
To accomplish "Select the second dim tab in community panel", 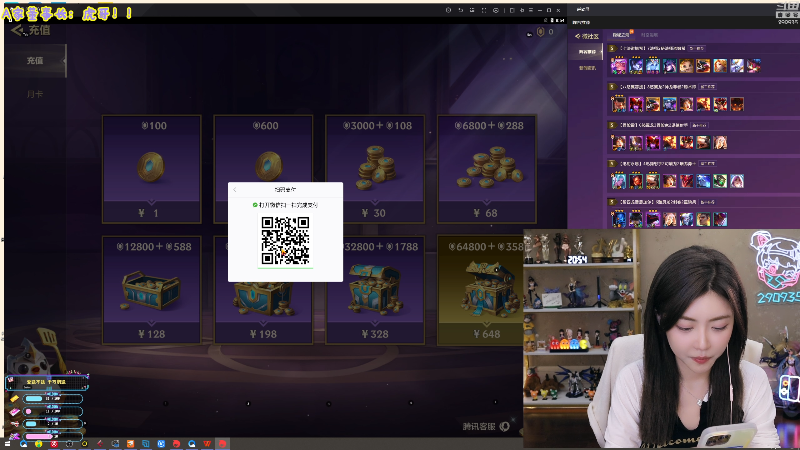I will [649, 35].
